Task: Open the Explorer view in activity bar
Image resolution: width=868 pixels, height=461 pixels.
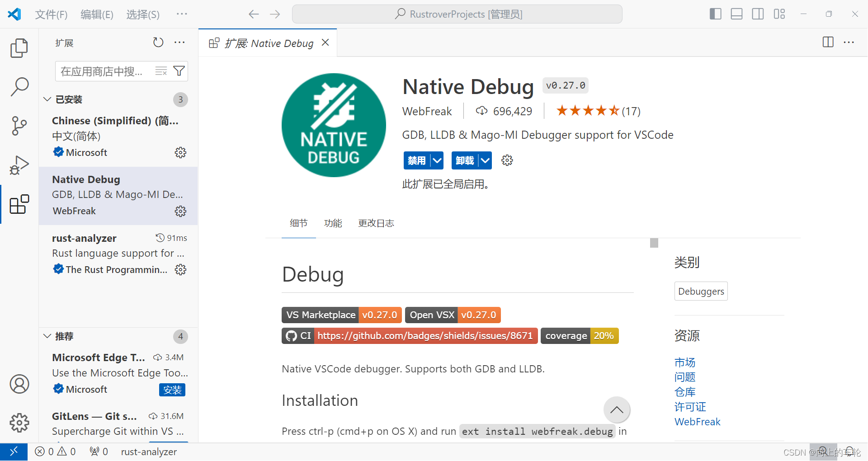Action: pyautogui.click(x=19, y=48)
